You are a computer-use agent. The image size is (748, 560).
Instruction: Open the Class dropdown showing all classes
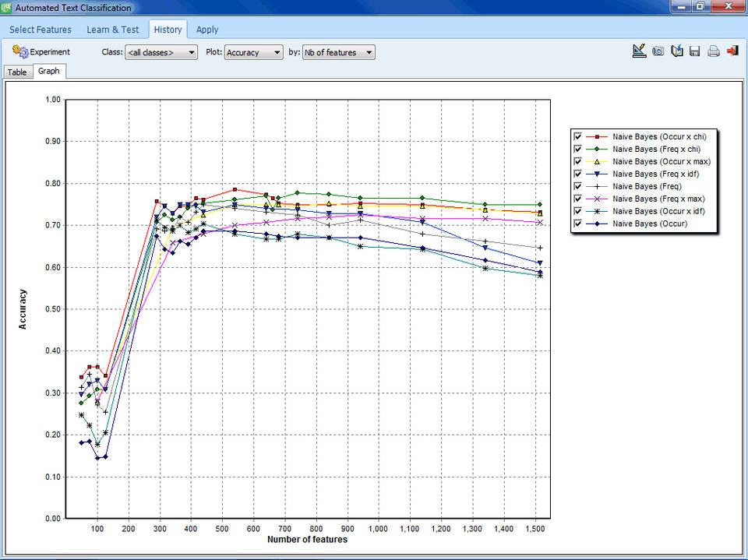pyautogui.click(x=161, y=52)
